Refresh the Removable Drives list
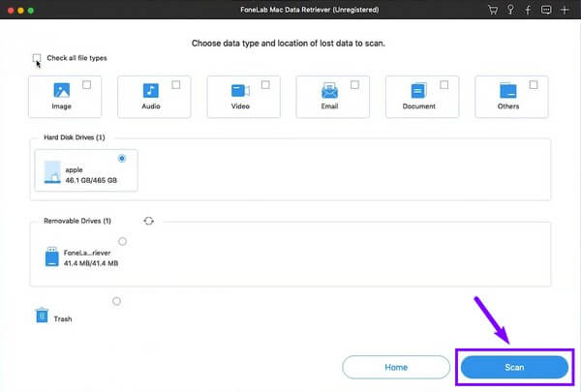 [148, 221]
